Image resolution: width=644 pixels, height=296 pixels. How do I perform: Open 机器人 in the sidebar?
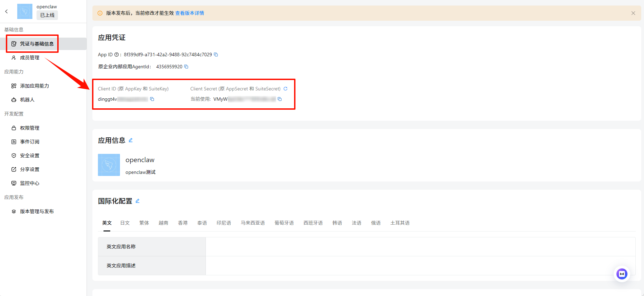pyautogui.click(x=27, y=100)
